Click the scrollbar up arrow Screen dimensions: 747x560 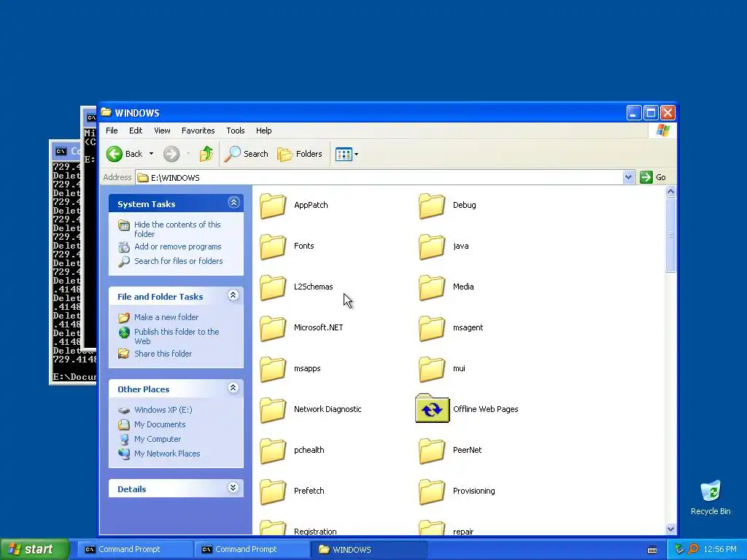click(670, 192)
